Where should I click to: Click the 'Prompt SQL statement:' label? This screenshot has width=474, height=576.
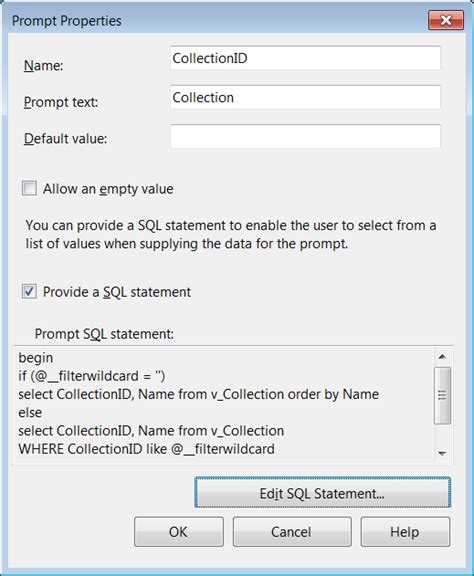(x=104, y=334)
